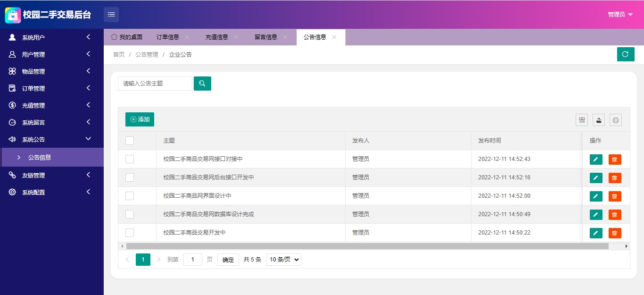Screen dimensions: 644x295
Task: Expand the 充值管理 menu chevron
Action: pyautogui.click(x=88, y=105)
